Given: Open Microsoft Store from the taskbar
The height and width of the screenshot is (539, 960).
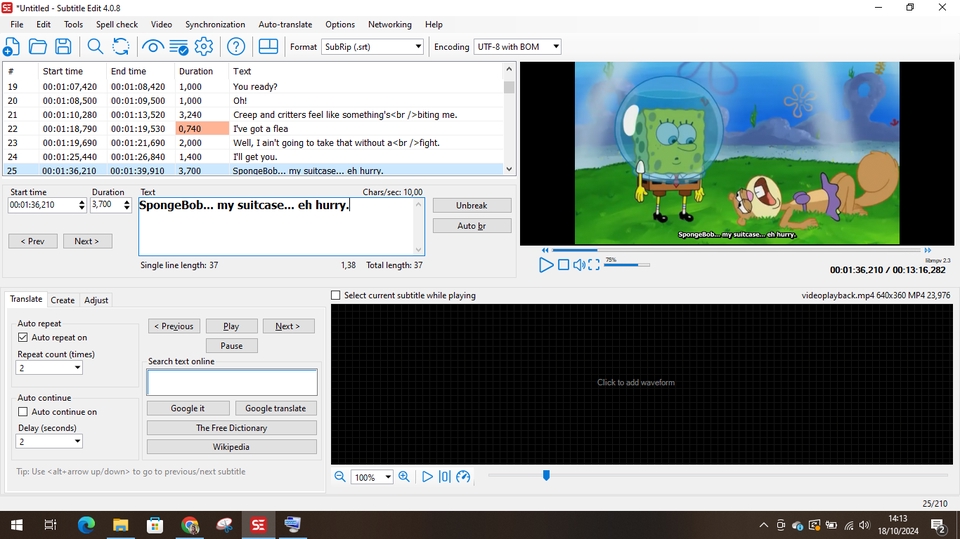Looking at the screenshot, I should [x=155, y=525].
